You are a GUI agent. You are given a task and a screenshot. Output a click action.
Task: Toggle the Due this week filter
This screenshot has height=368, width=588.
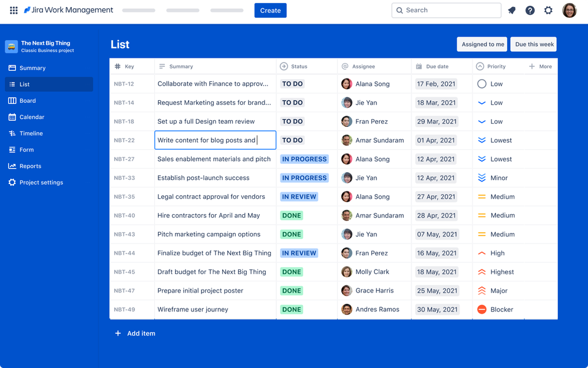(533, 44)
